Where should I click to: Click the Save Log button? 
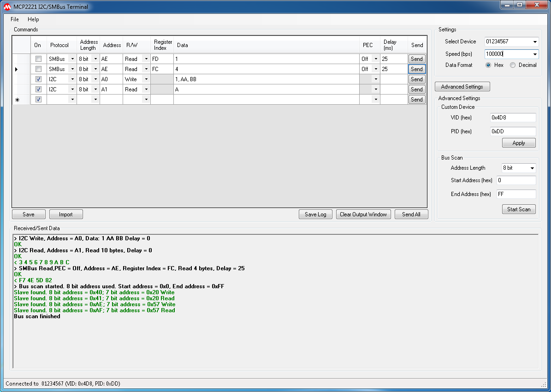pyautogui.click(x=315, y=214)
